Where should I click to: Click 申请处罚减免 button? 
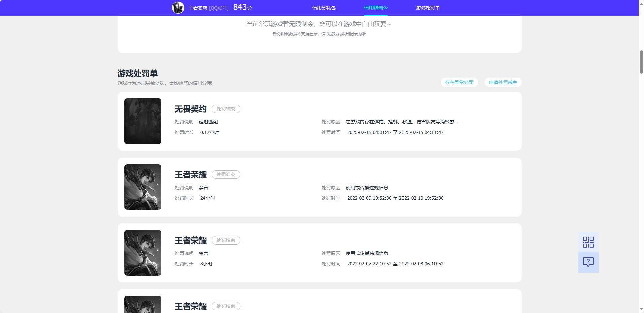point(503,82)
